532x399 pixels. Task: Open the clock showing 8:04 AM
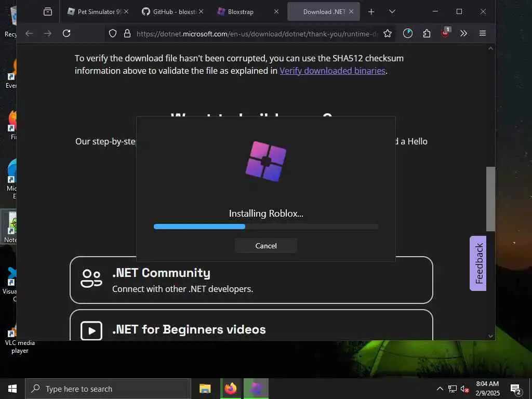pos(487,389)
